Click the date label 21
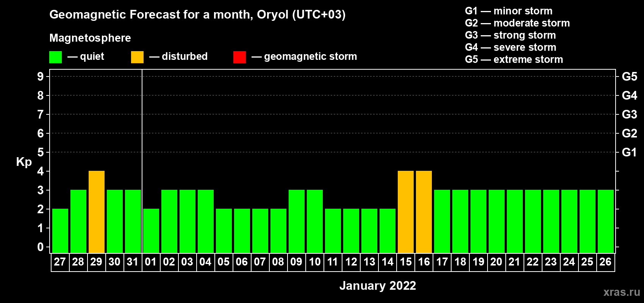644x303 pixels. pos(514,262)
